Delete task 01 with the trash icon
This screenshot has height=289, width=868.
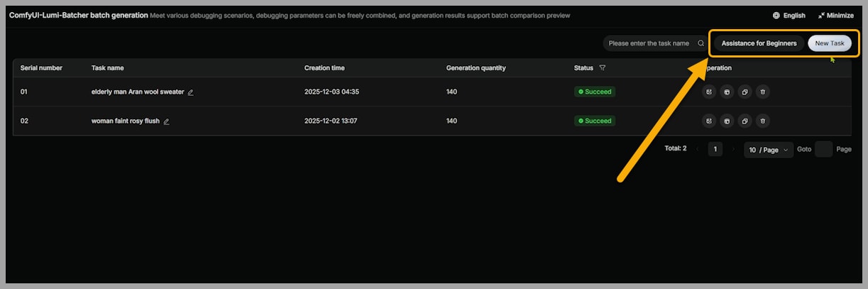point(762,92)
